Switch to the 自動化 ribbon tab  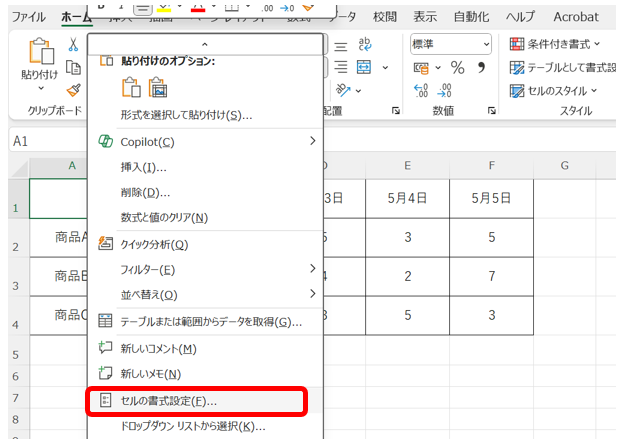pos(471,17)
